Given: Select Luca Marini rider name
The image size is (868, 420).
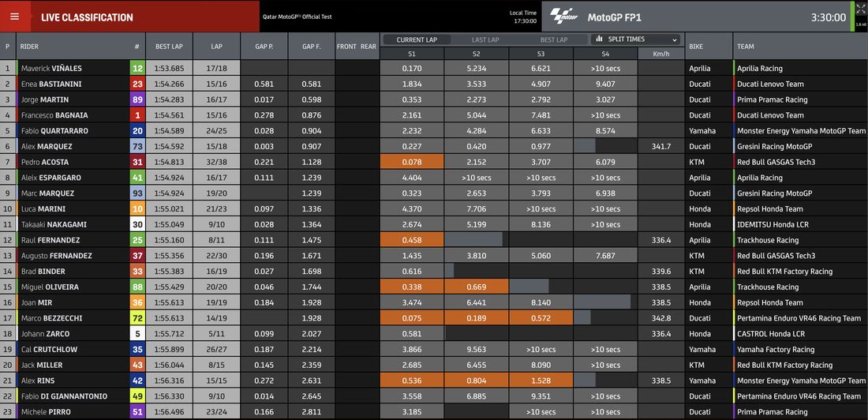Looking at the screenshot, I should coord(43,209).
